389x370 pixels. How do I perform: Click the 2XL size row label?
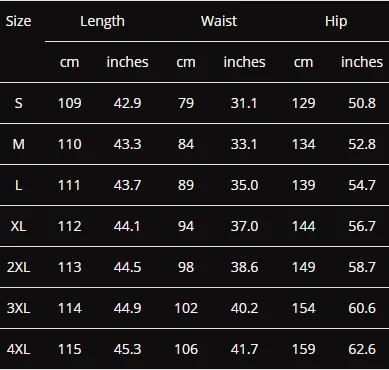[x=19, y=267]
